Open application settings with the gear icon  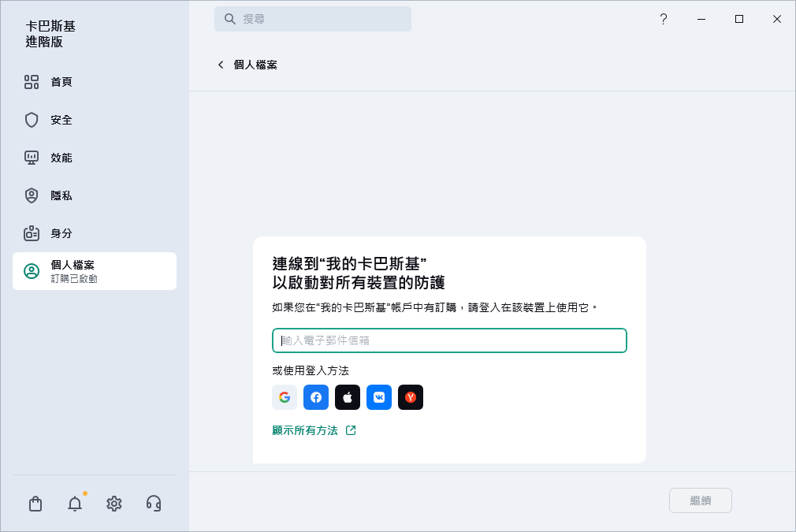tap(114, 503)
